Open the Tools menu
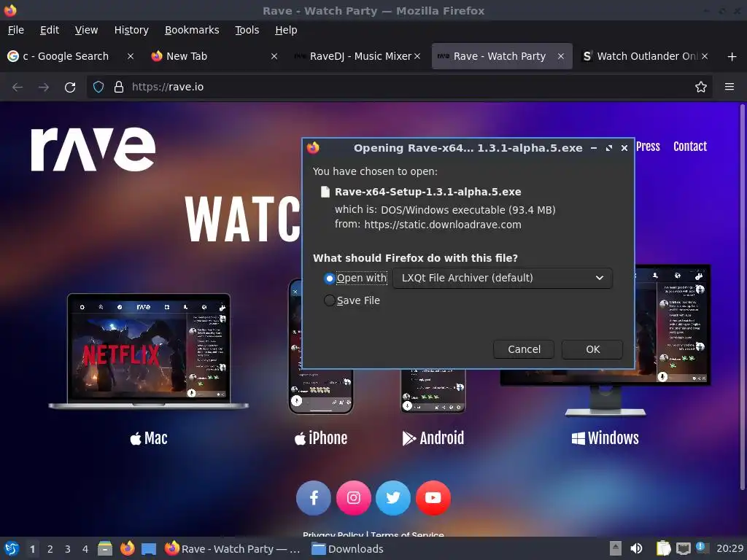Screen dimensions: 747x560 point(247,30)
